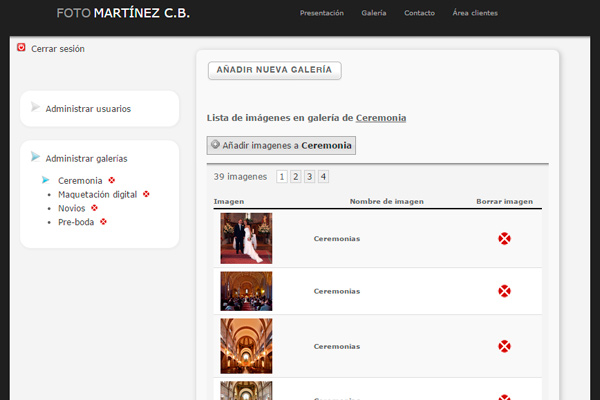This screenshot has width=600, height=400.
Task: Click the Imagen column header
Action: coord(229,201)
